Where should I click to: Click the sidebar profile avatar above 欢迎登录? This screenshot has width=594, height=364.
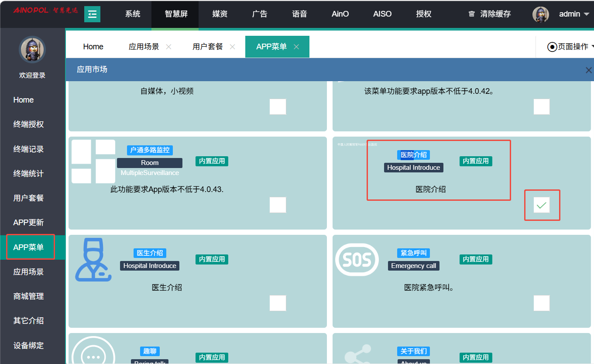pos(32,50)
